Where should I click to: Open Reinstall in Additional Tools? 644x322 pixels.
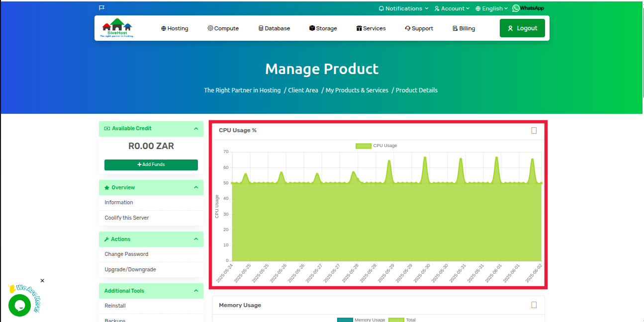tap(115, 306)
